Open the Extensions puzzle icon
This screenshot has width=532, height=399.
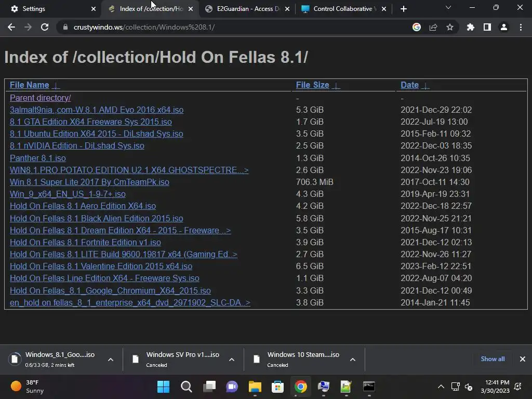pos(471,27)
